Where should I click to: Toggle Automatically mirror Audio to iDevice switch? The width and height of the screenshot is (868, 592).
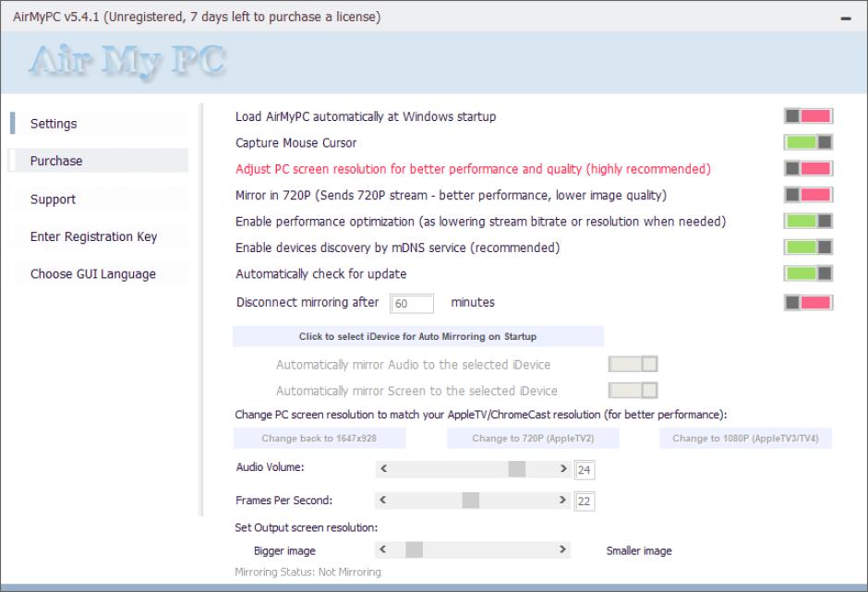pos(633,364)
